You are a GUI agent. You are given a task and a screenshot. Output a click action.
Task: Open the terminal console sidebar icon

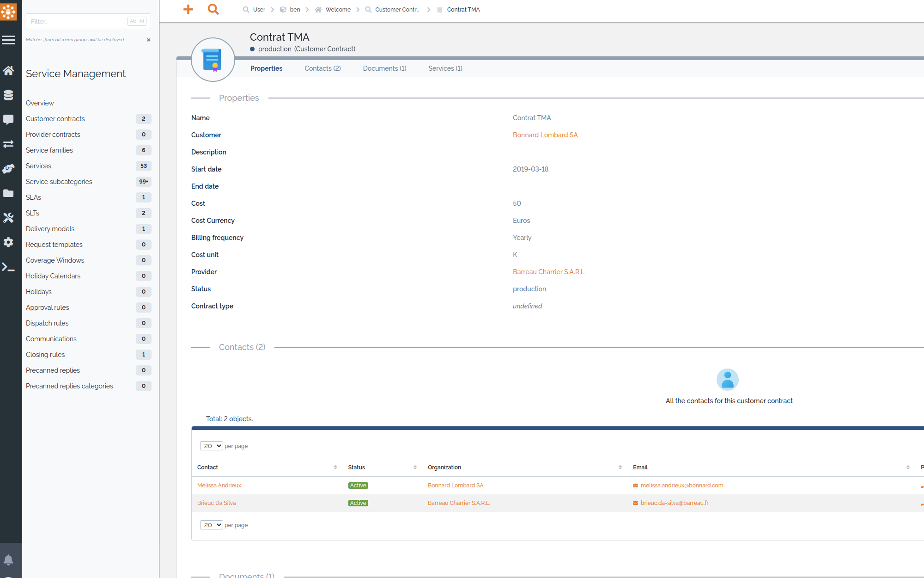9,267
